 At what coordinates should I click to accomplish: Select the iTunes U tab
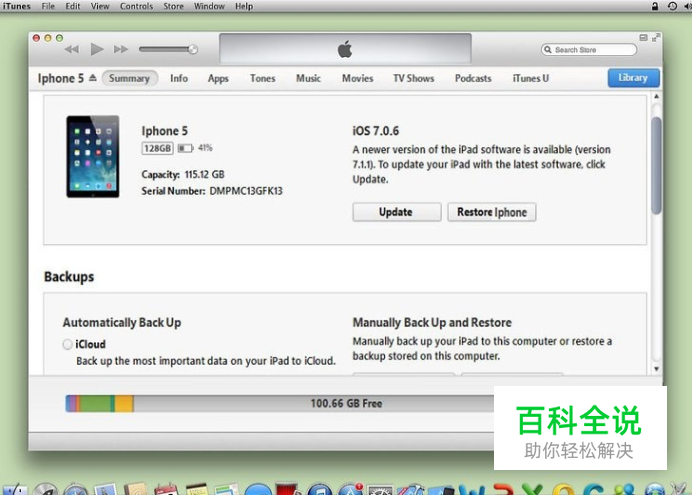point(530,78)
